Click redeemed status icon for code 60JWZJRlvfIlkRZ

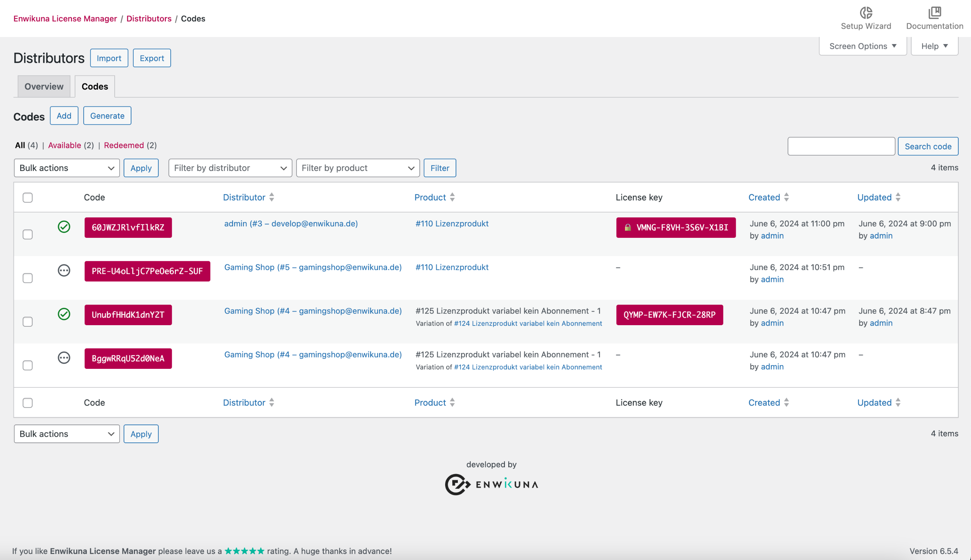(x=64, y=227)
